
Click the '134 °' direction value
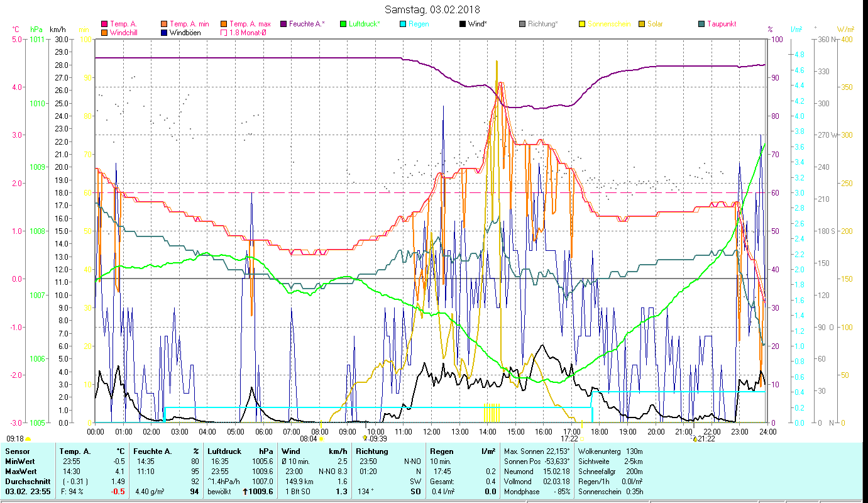point(365,492)
